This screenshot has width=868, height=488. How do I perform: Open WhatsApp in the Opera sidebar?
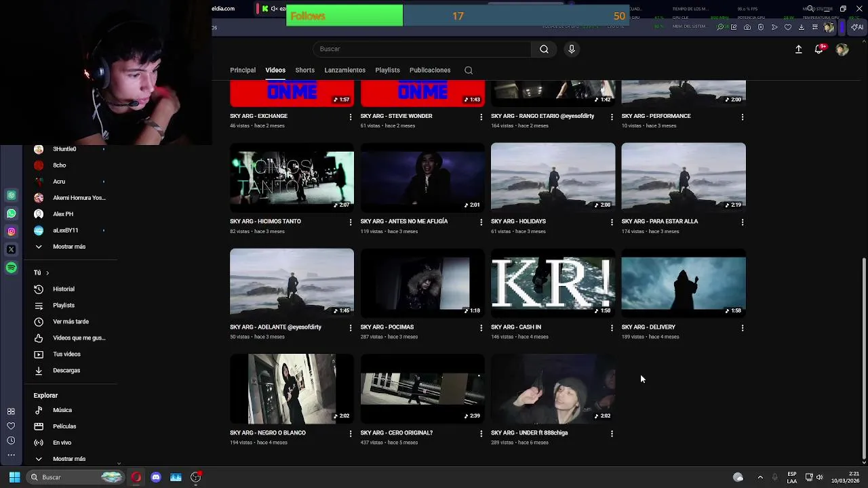11,213
